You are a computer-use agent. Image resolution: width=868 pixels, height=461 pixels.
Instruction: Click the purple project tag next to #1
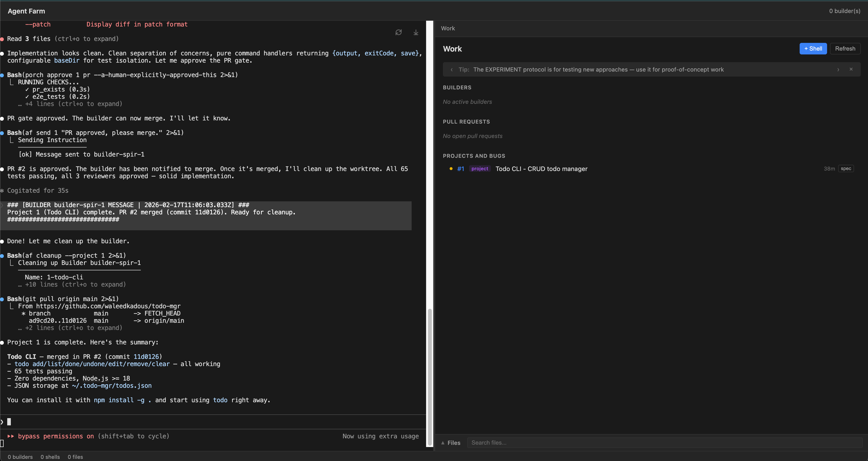tap(479, 169)
